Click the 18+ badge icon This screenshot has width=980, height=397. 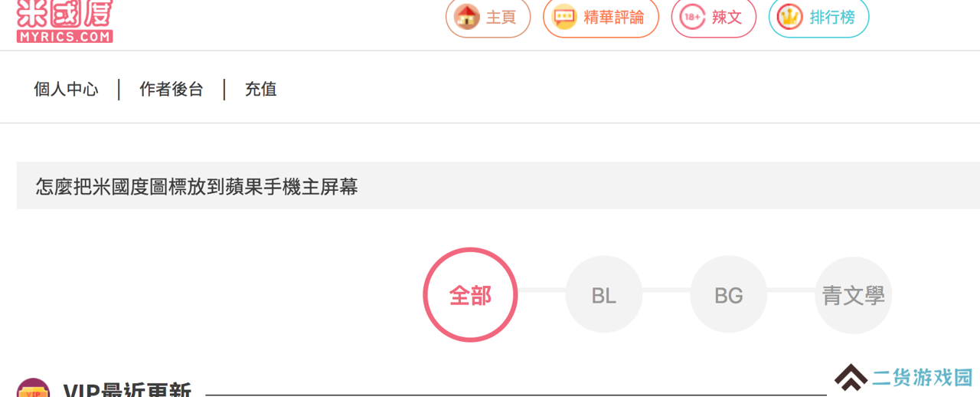pyautogui.click(x=692, y=17)
